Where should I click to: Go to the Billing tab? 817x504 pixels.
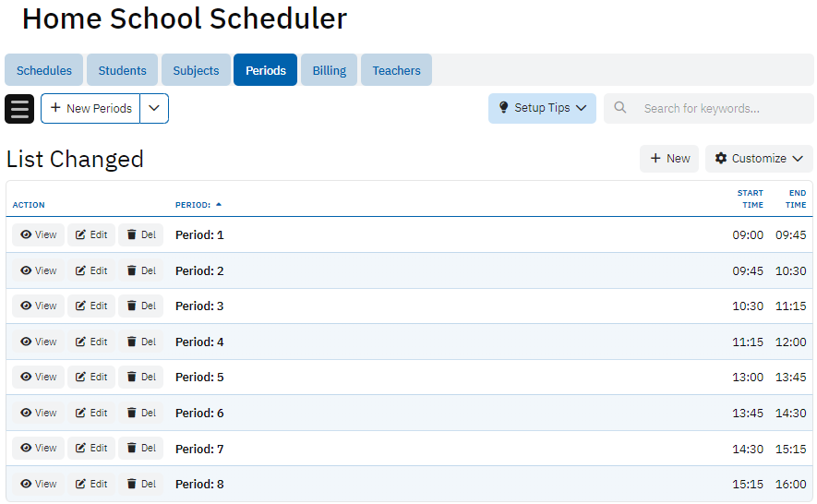329,71
